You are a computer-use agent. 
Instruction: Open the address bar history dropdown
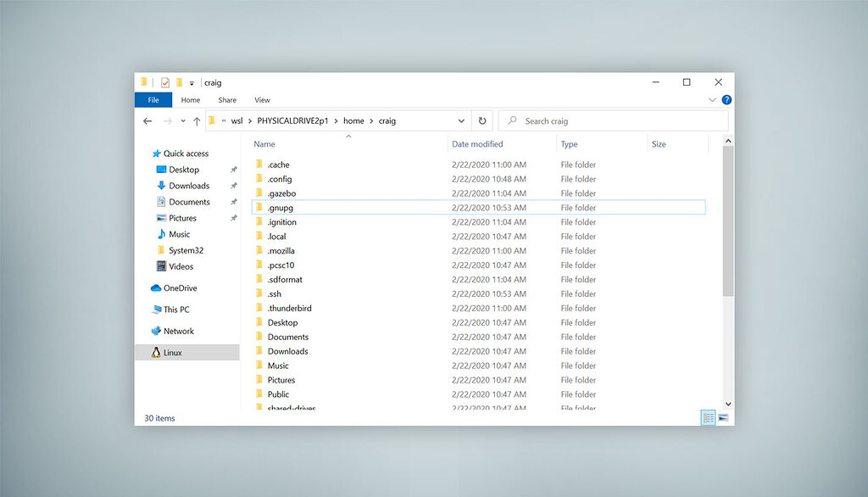pos(461,120)
